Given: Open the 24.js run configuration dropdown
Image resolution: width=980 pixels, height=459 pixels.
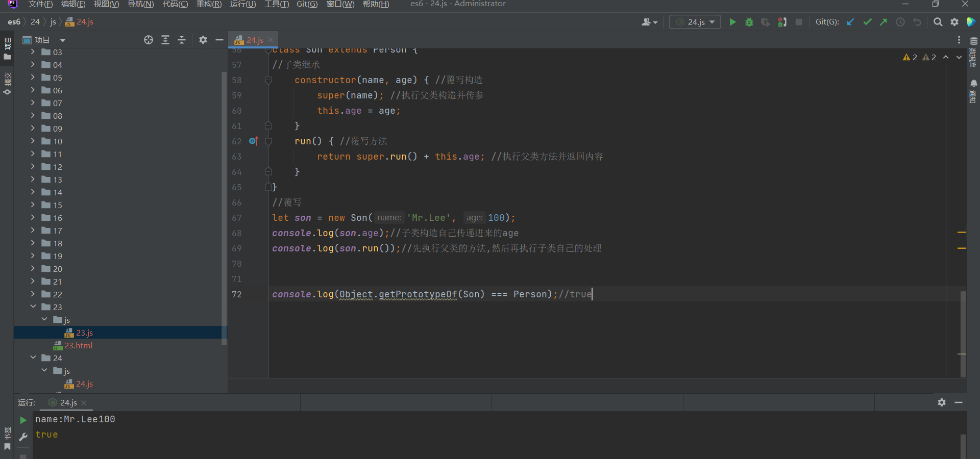Looking at the screenshot, I should pyautogui.click(x=695, y=22).
